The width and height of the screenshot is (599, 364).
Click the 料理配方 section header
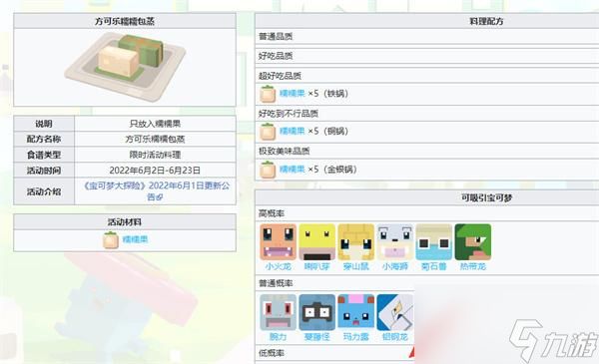click(427, 21)
